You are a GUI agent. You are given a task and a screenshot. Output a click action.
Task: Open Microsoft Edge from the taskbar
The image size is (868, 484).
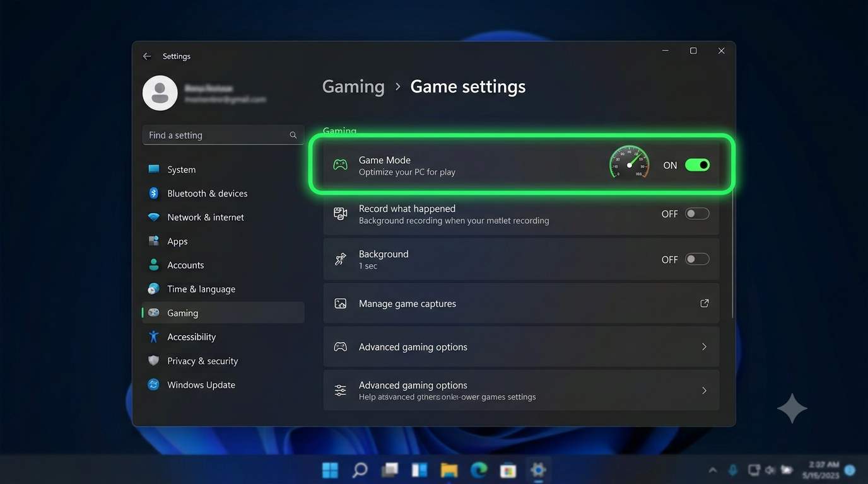pos(479,470)
